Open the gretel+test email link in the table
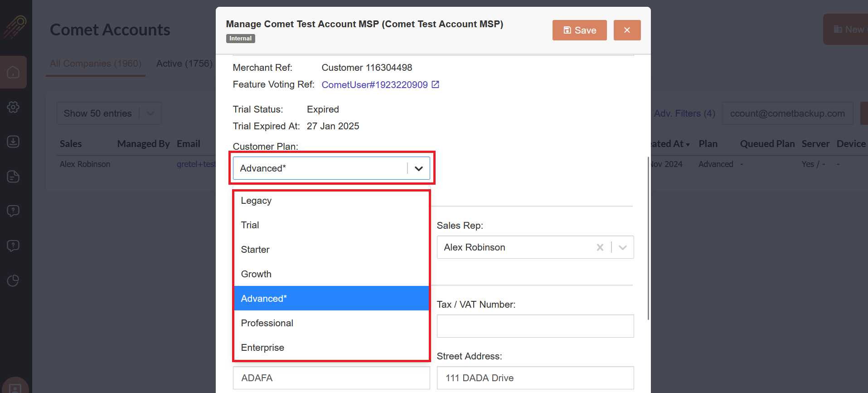The width and height of the screenshot is (868, 393). pyautogui.click(x=196, y=164)
